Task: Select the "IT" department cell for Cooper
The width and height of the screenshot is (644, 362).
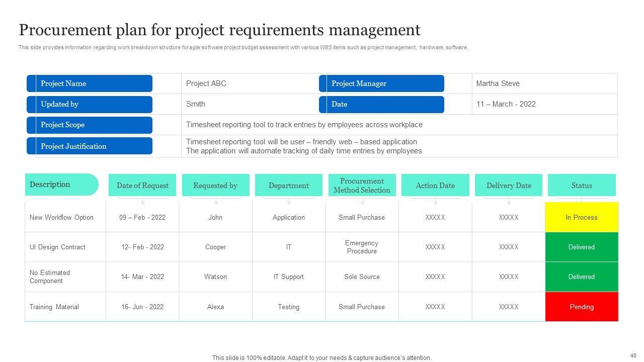Action: pyautogui.click(x=289, y=247)
